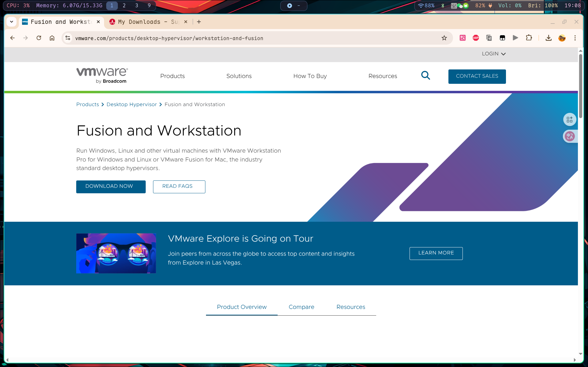Follow the Desktop Hypervisor breadcrumb link

click(x=132, y=104)
